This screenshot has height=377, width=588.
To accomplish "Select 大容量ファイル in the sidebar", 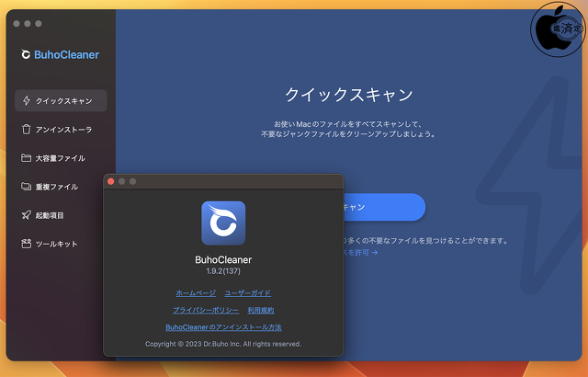I will click(x=60, y=158).
